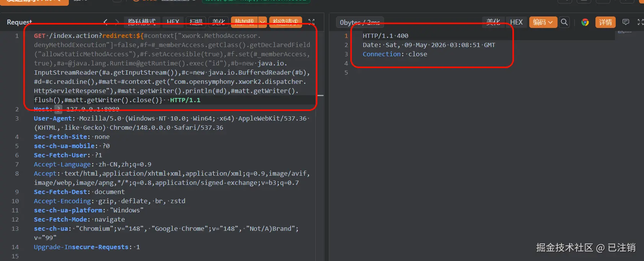Screen dimensions: 644x261
Task: Click the 0bytes / 2ms response tag
Action: click(x=360, y=22)
